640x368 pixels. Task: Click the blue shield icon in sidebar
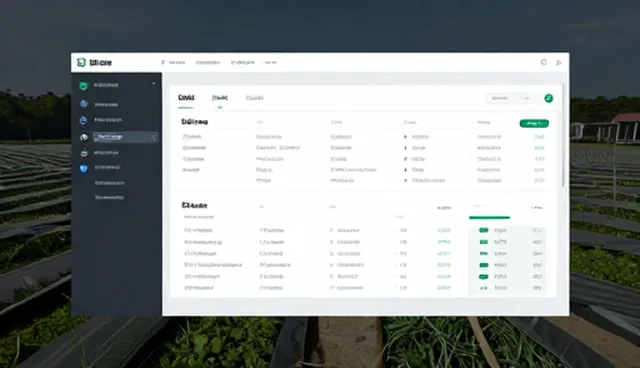pos(84,168)
